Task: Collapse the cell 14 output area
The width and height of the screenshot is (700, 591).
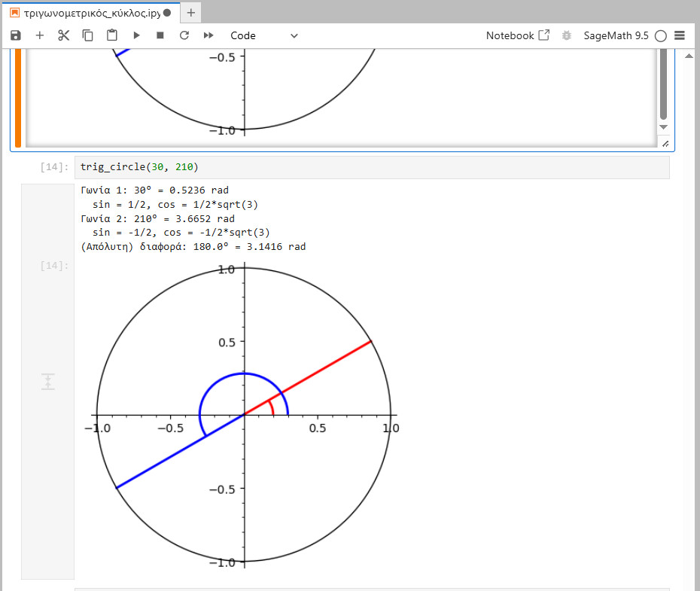Action: [x=47, y=382]
